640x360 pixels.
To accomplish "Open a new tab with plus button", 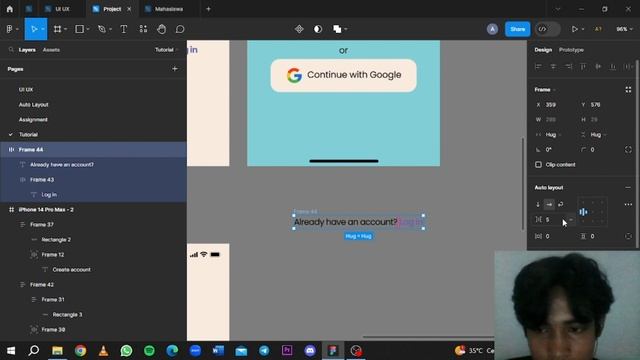I will pyautogui.click(x=208, y=9).
